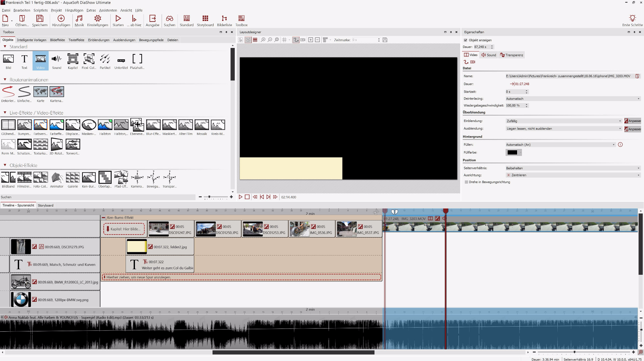Collapse the Ken-Burns-Effekt track

[x=104, y=218]
